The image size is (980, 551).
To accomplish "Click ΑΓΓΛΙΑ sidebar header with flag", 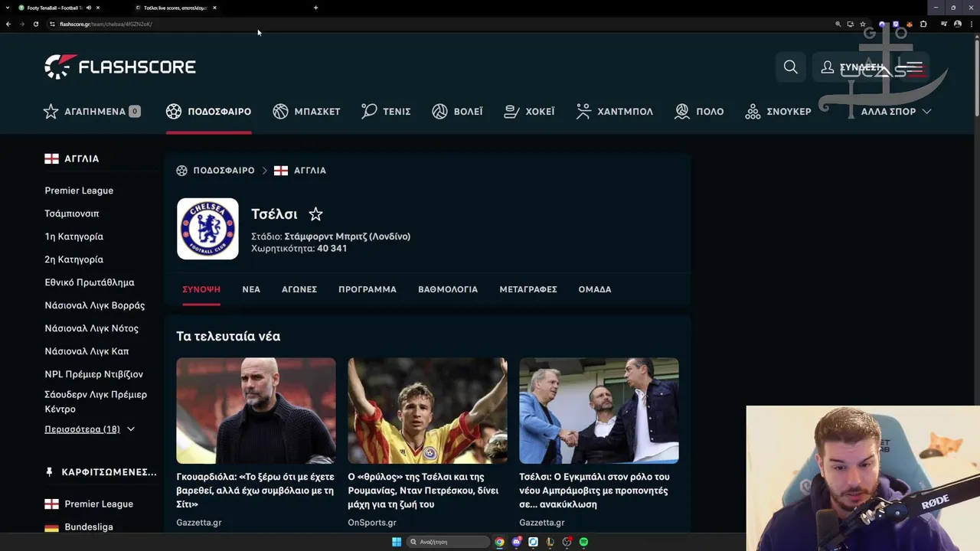I will point(72,158).
